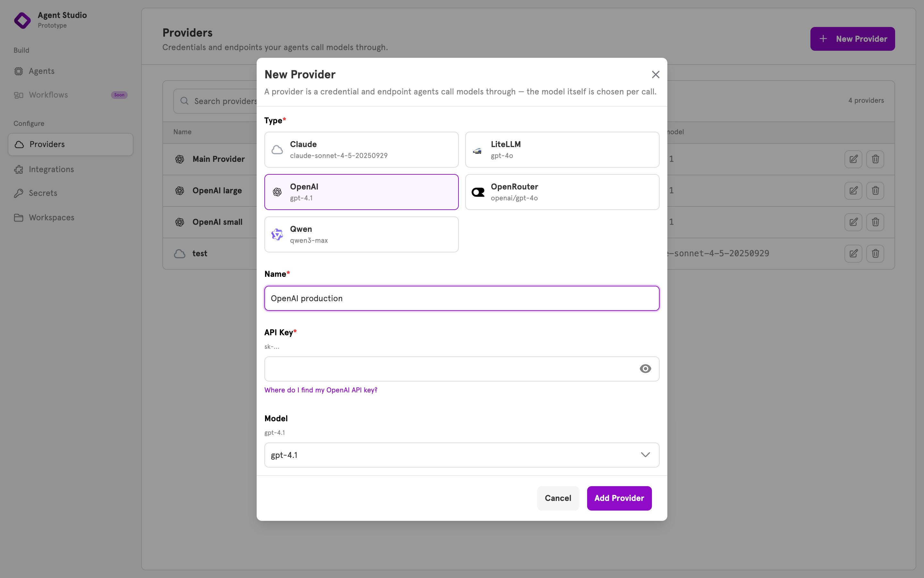This screenshot has height=578, width=924.
Task: Click the New Provider button in header
Action: pyautogui.click(x=852, y=39)
